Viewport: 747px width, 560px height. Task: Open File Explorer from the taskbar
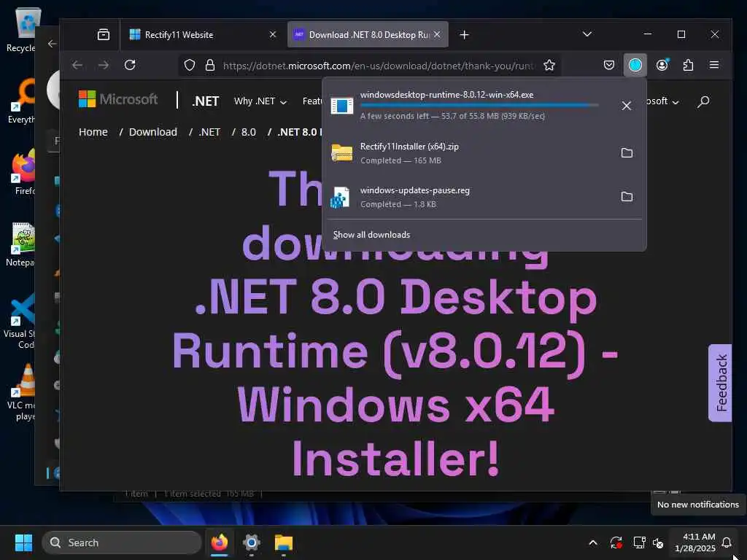coord(284,542)
